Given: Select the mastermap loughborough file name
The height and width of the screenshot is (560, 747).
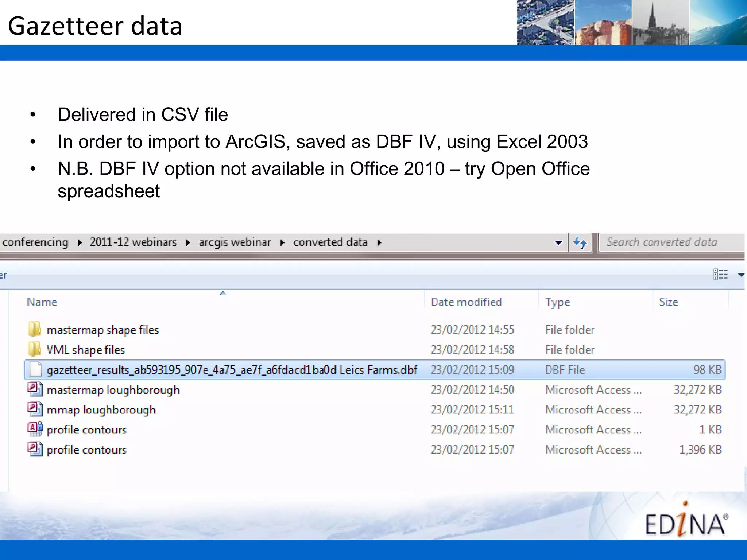Looking at the screenshot, I should click(113, 390).
